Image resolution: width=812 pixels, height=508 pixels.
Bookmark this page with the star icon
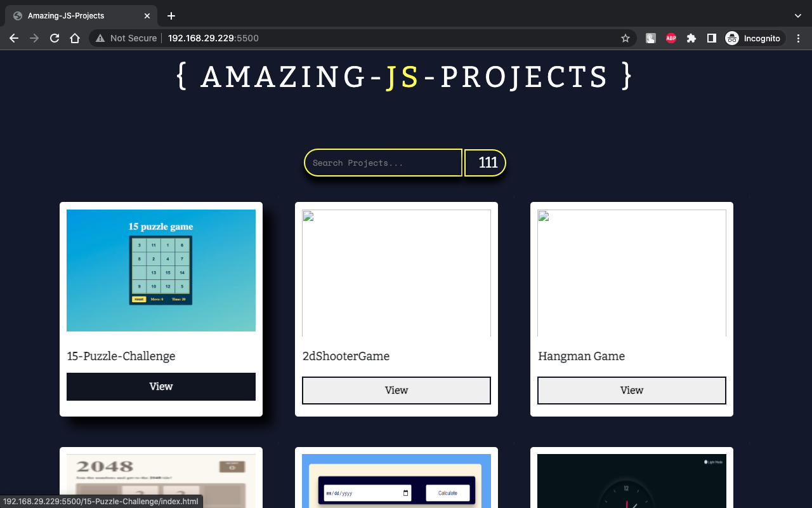pos(625,38)
